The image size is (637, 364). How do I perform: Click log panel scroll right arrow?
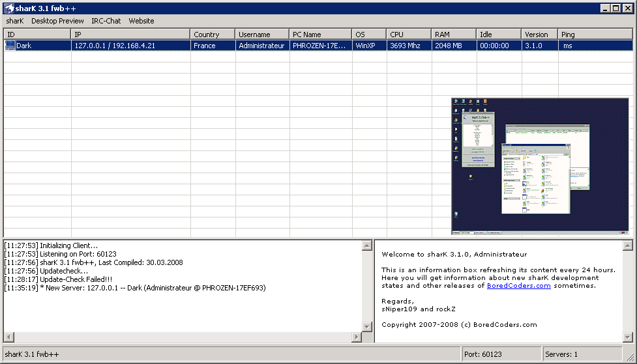(356, 337)
